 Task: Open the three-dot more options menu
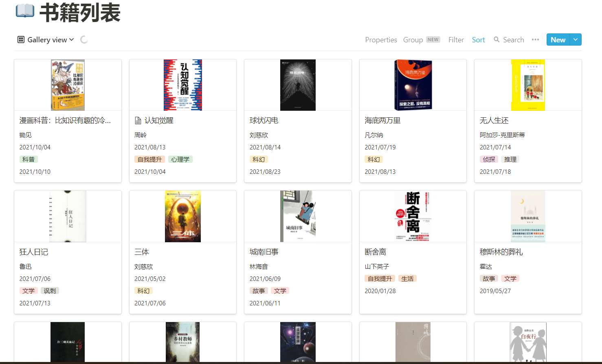point(535,39)
